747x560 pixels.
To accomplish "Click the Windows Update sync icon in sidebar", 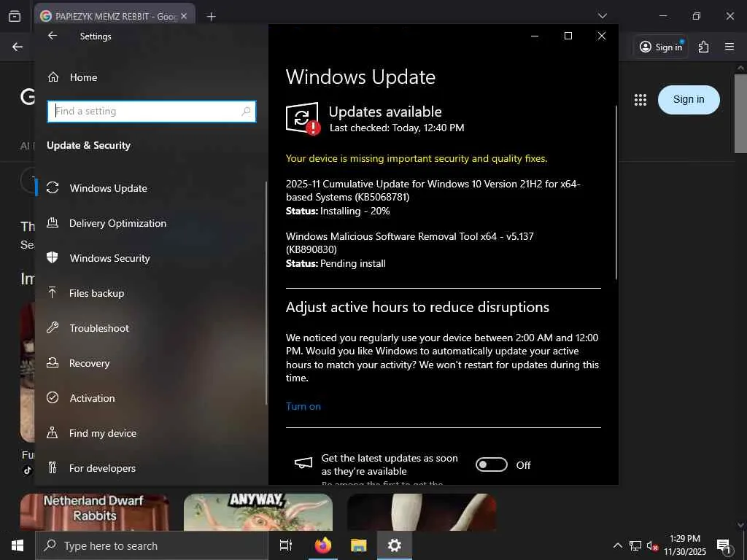I will [53, 187].
